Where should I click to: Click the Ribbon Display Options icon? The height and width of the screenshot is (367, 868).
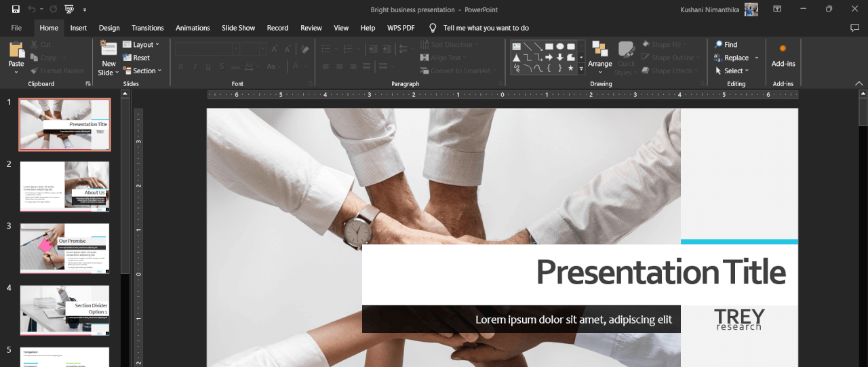pyautogui.click(x=777, y=9)
